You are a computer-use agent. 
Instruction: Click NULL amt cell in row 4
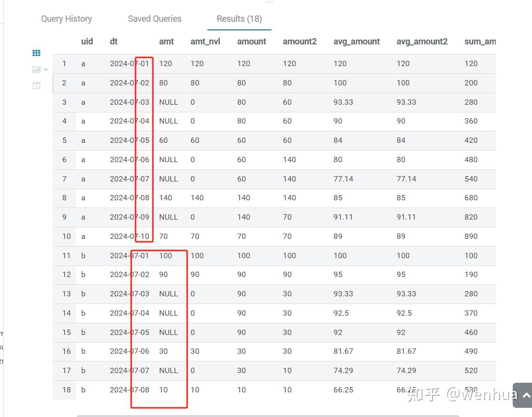click(168, 121)
